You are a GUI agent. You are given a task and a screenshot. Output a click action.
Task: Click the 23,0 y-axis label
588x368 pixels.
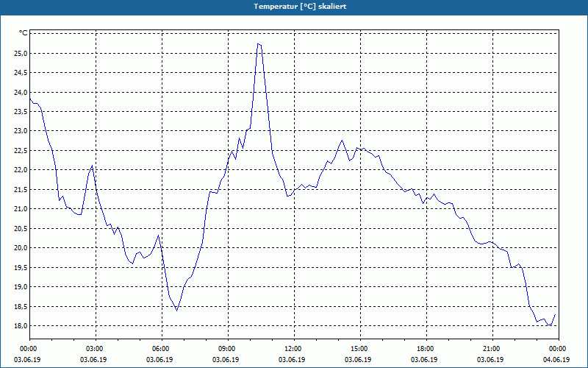(x=21, y=131)
